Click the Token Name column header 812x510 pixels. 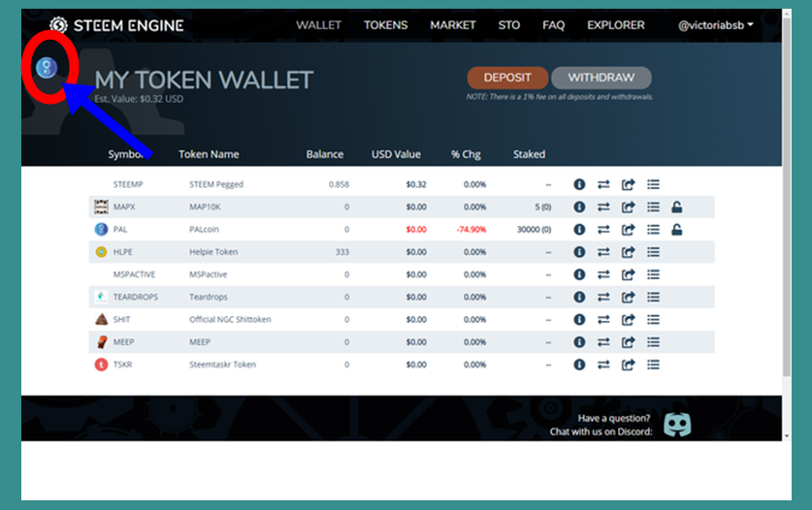tap(209, 154)
